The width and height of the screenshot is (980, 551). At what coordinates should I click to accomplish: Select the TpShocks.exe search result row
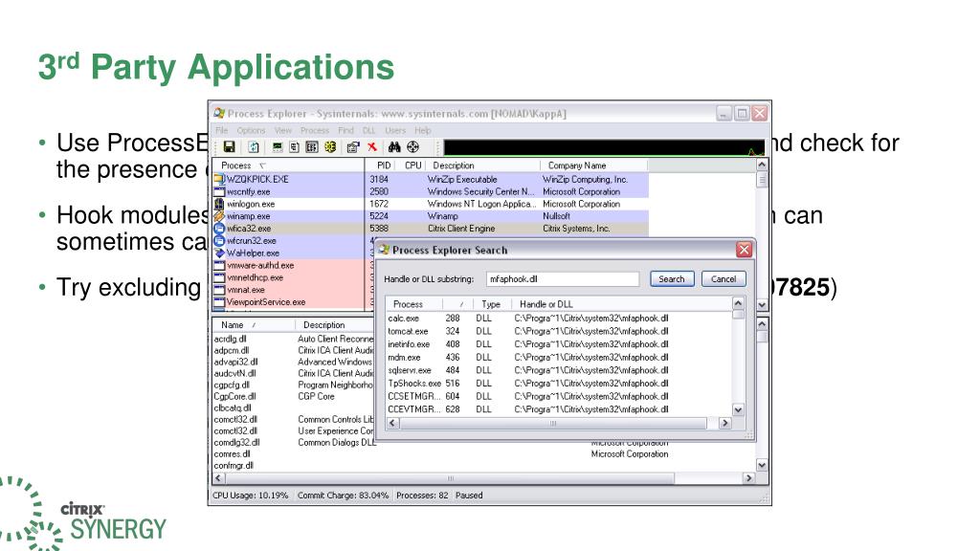559,384
